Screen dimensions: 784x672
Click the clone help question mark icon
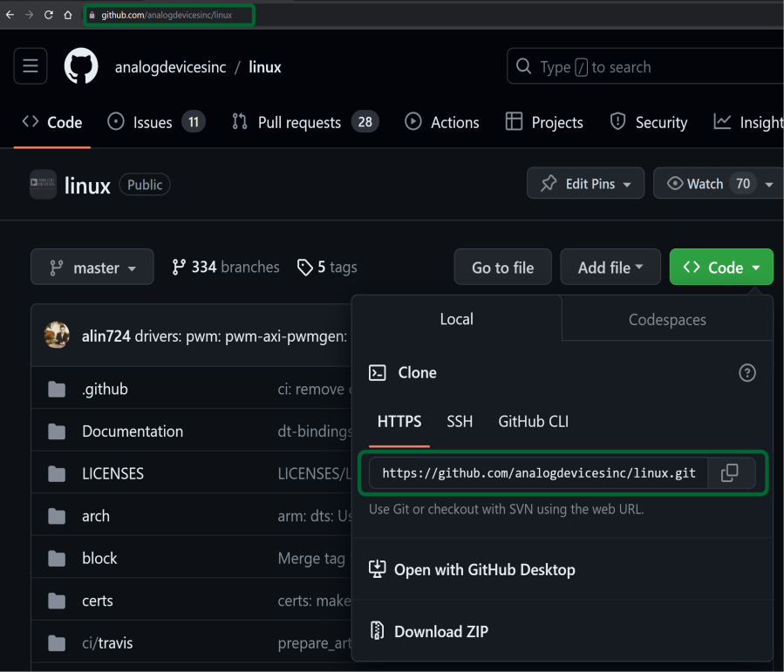coord(747,373)
